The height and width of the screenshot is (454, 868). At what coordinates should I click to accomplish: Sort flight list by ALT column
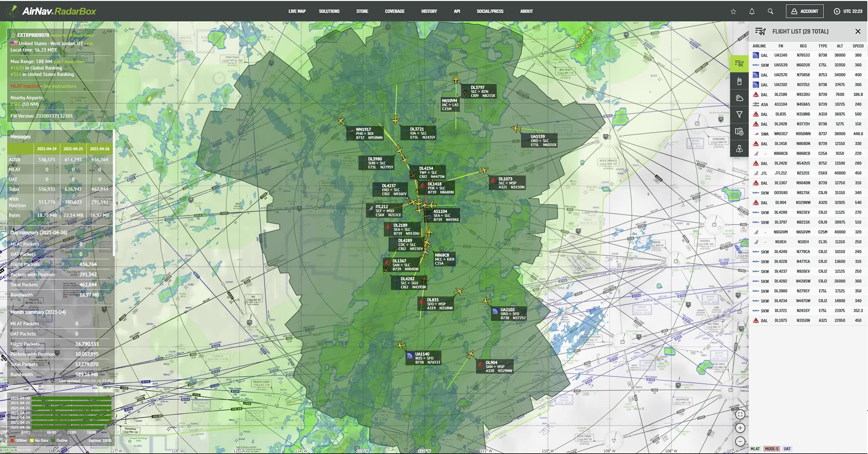[840, 46]
